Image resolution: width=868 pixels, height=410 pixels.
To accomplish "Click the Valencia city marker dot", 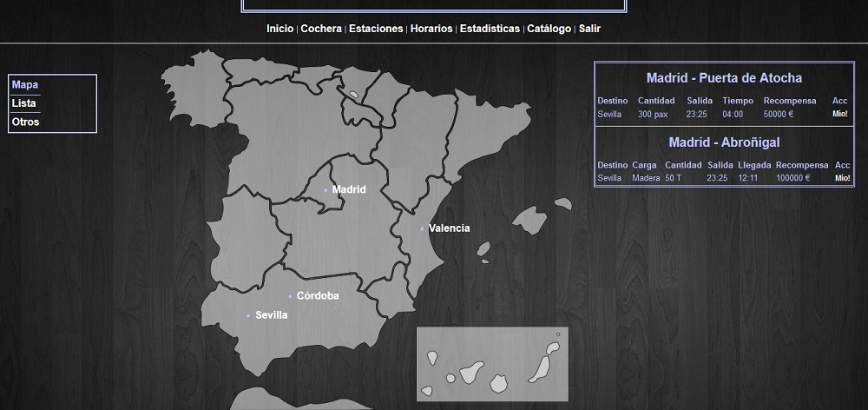I will coord(422,228).
